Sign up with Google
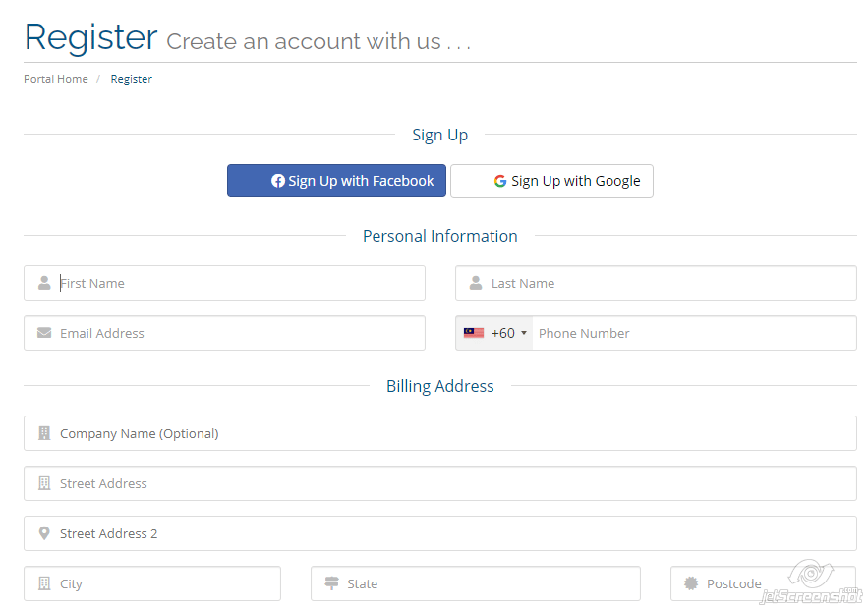This screenshot has width=868, height=610. (551, 181)
